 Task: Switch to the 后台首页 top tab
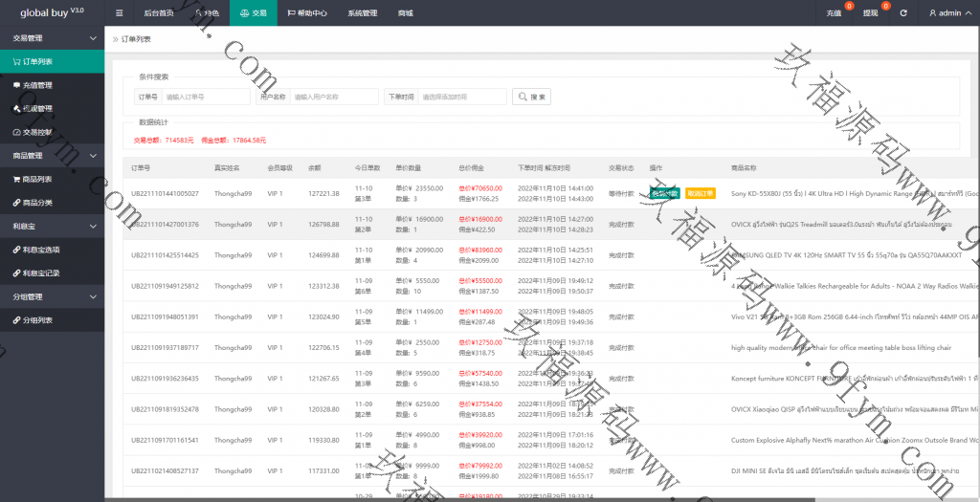pyautogui.click(x=159, y=13)
